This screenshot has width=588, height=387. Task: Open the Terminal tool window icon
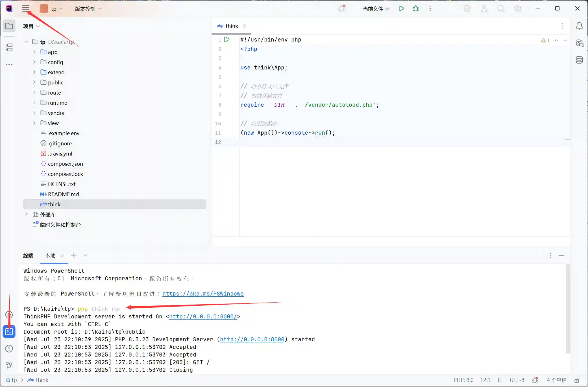9,332
